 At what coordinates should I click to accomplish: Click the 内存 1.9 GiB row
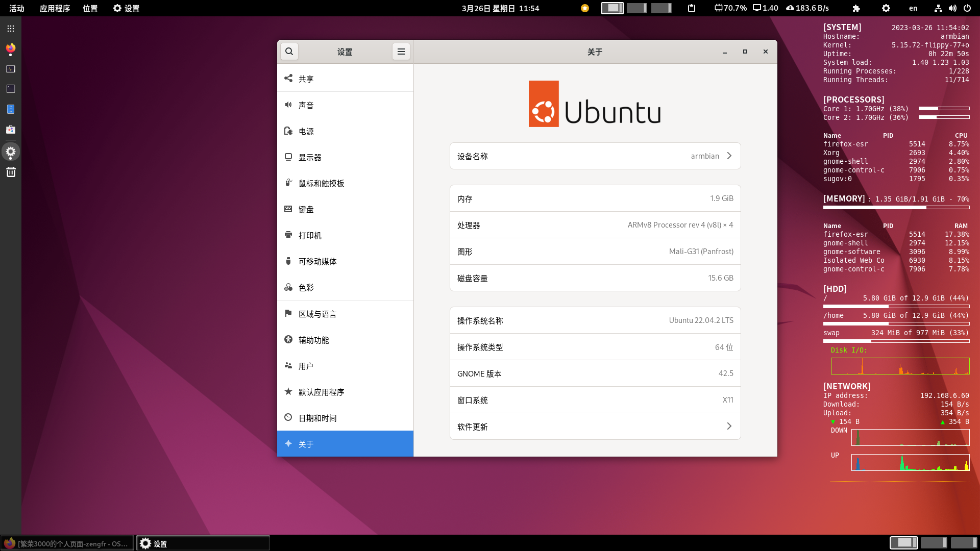click(x=595, y=198)
